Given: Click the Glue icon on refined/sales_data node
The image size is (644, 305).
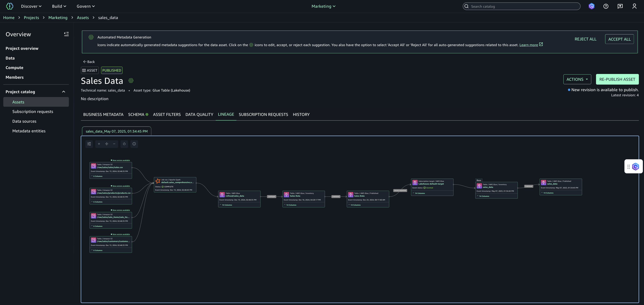Looking at the screenshot, I should click(x=222, y=195).
